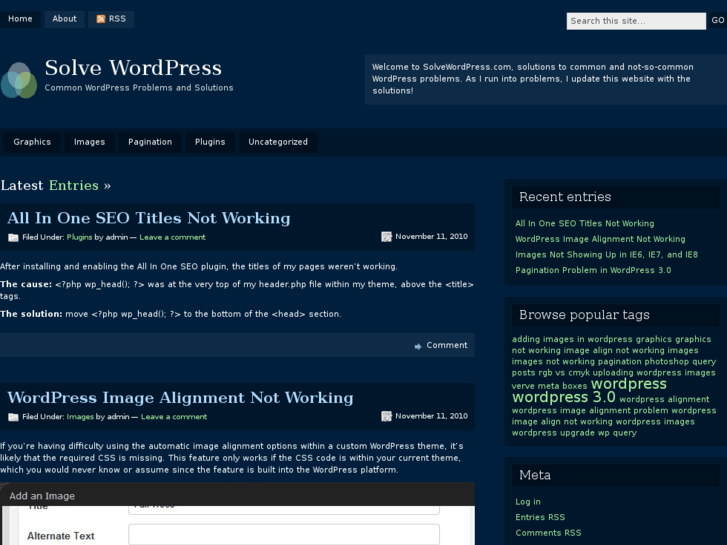Open recent entry WordPress Image Alignment Not Working
The width and height of the screenshot is (727, 545).
(600, 239)
